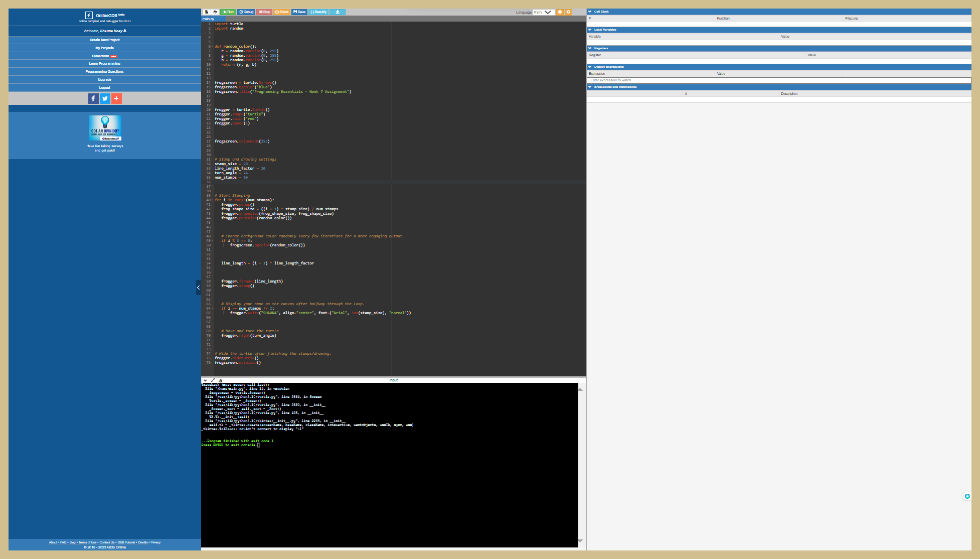The height and width of the screenshot is (559, 980).
Task: Click the 'import turtle' line in the editor
Action: pos(229,24)
